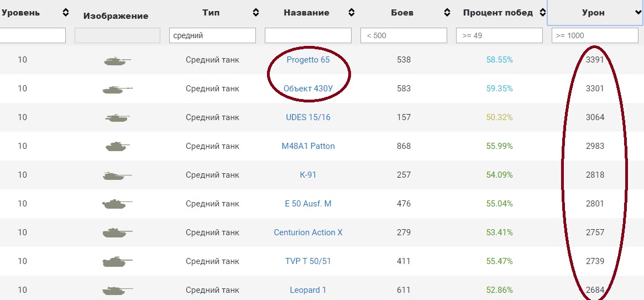
Task: Select the 2801 damage value
Action: pos(595,204)
